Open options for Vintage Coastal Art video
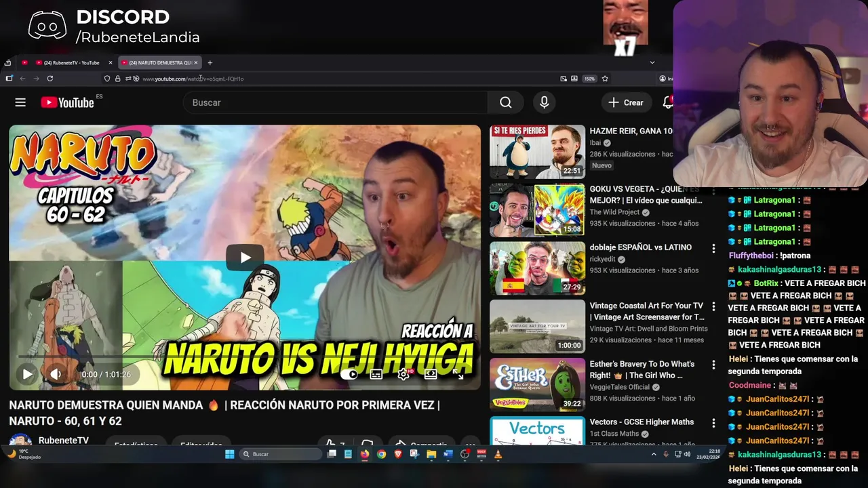Screen dimensions: 868x488 tap(713, 307)
